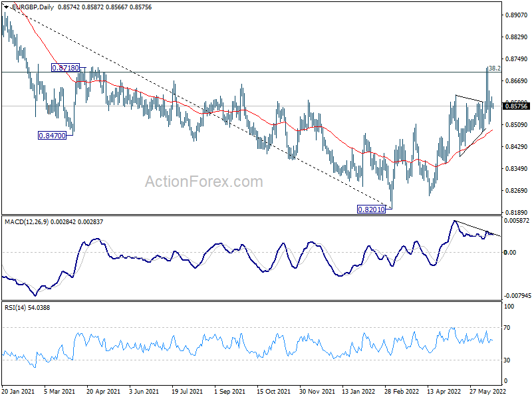
Task: Click the 5 Mar 2021 date label
Action: pos(60,392)
